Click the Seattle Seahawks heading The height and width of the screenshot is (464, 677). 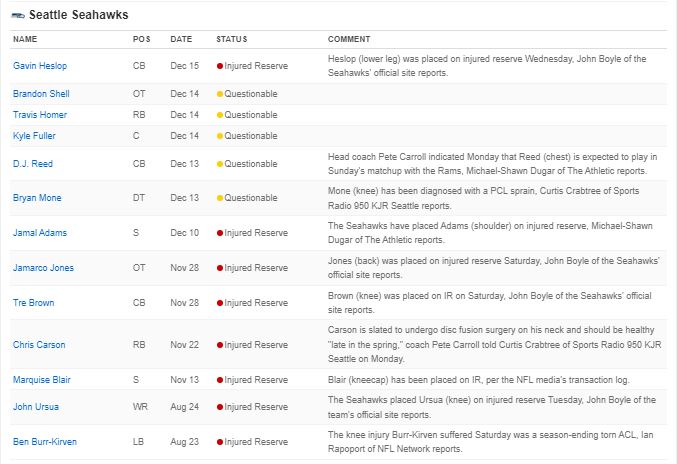tap(79, 15)
